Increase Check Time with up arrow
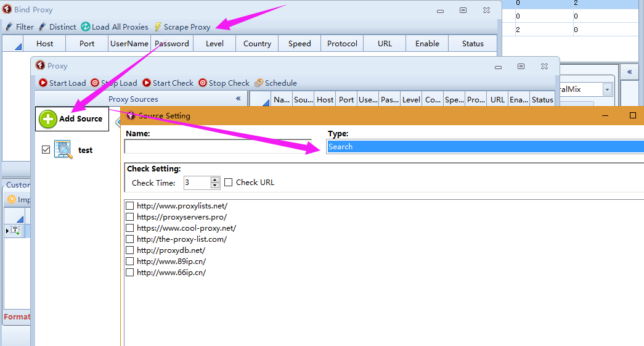Image resolution: width=644 pixels, height=346 pixels. [214, 179]
